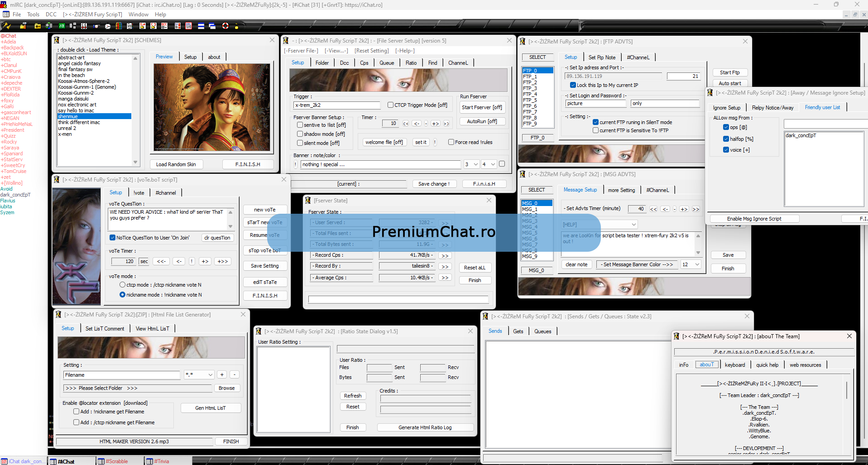Click the About mIRC yellow figure icon
Screen dimensions: 868x465
pos(236,26)
